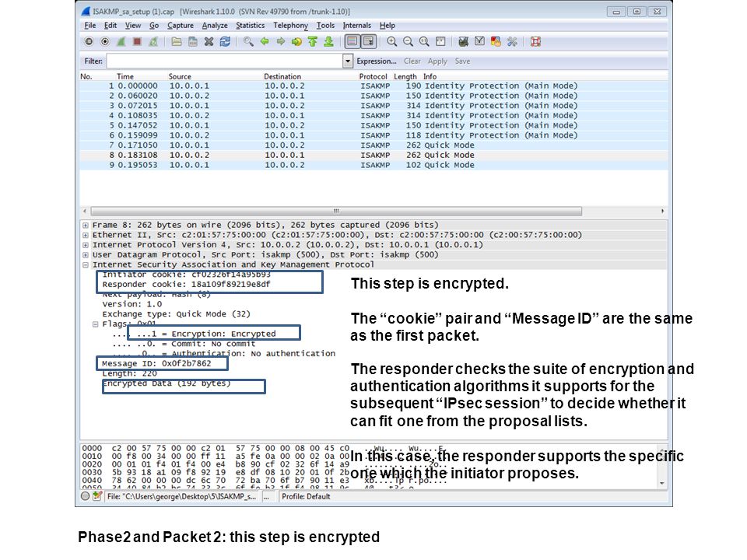Image resolution: width=747 pixels, height=560 pixels.
Task: Select packet 1 in the packet list
Action: pos(373,86)
